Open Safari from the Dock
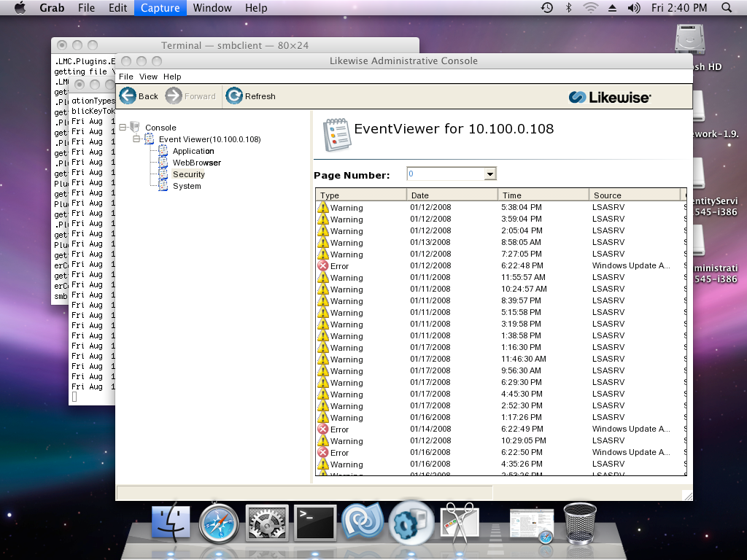Image resolution: width=747 pixels, height=560 pixels. pyautogui.click(x=219, y=523)
